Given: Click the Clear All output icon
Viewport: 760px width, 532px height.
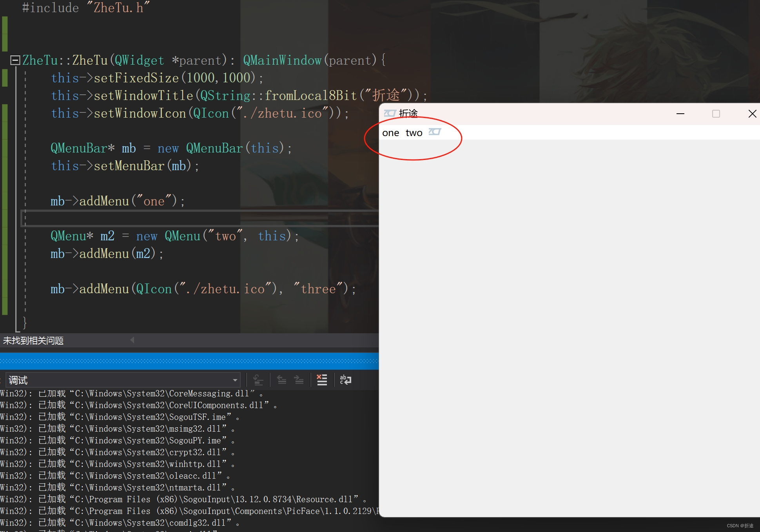Looking at the screenshot, I should point(322,379).
